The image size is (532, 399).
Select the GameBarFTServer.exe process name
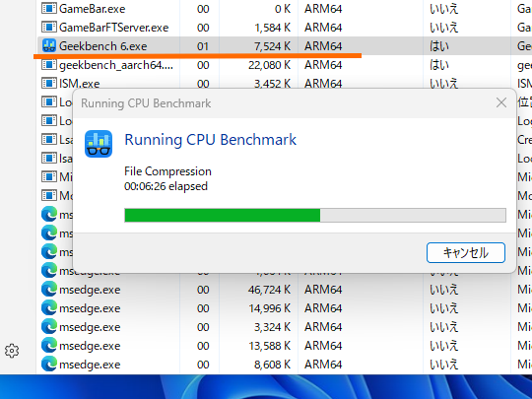click(x=114, y=28)
